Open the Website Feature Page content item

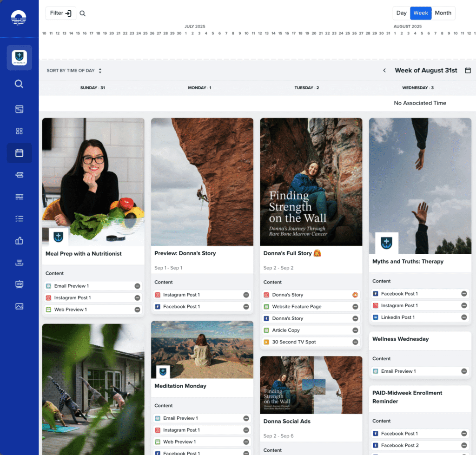(303, 307)
